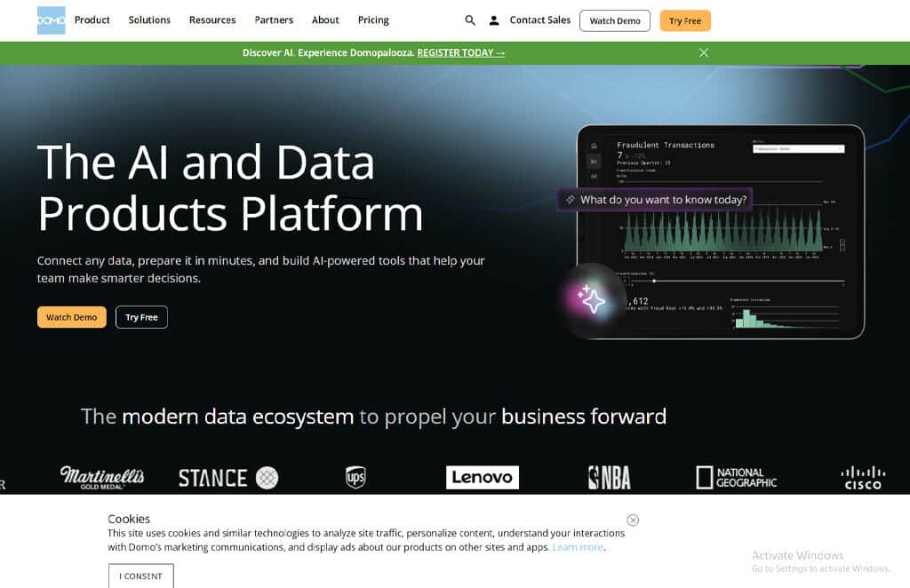The image size is (910, 588).
Task: Click the AI sparkle orb icon
Action: 591,300
